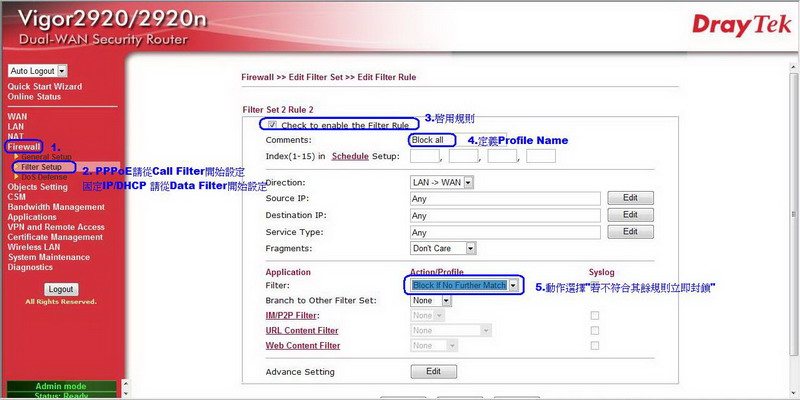Open the Schedule Setup link
Image resolution: width=800 pixels, height=400 pixels.
click(350, 156)
